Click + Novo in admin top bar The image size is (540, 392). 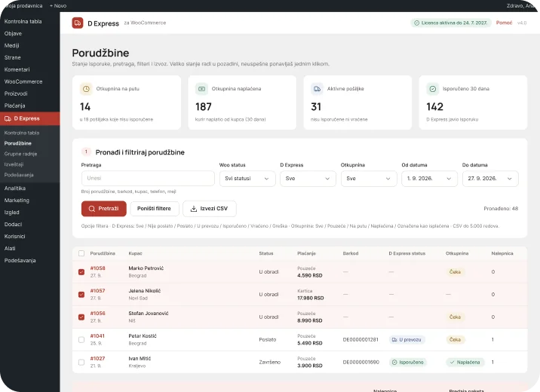coord(58,6)
